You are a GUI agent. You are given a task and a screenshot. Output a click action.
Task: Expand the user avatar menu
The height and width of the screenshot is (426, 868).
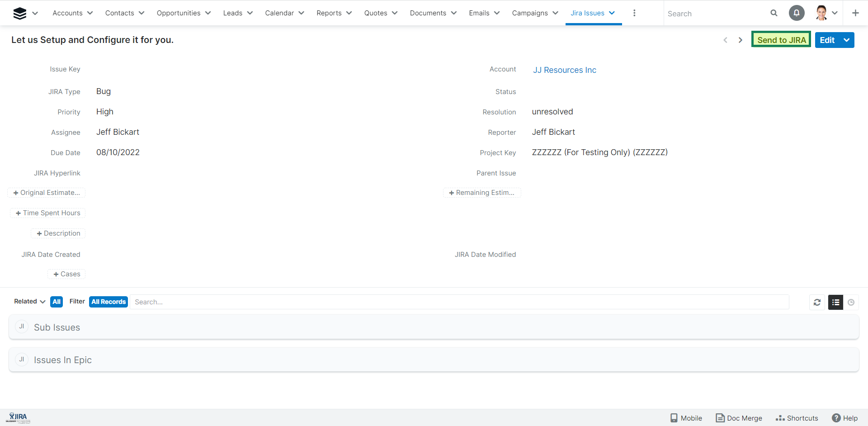coord(827,13)
